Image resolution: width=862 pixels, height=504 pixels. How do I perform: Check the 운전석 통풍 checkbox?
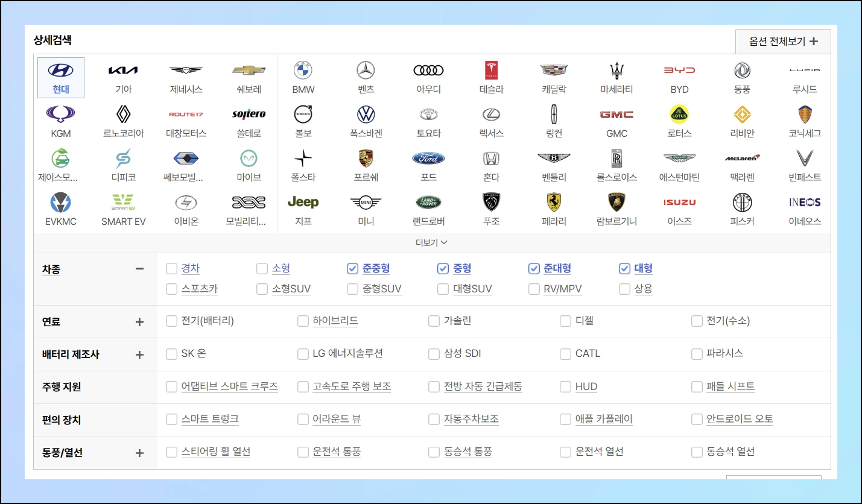tap(303, 452)
